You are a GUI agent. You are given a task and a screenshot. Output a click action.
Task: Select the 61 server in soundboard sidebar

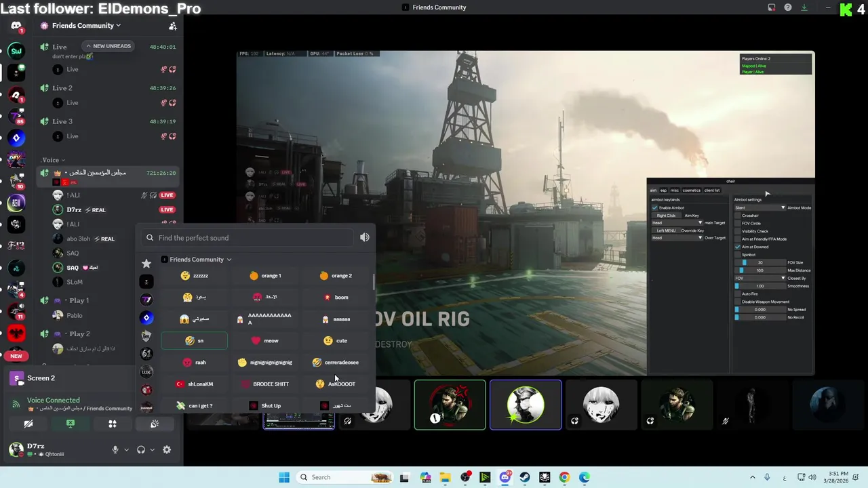146,354
